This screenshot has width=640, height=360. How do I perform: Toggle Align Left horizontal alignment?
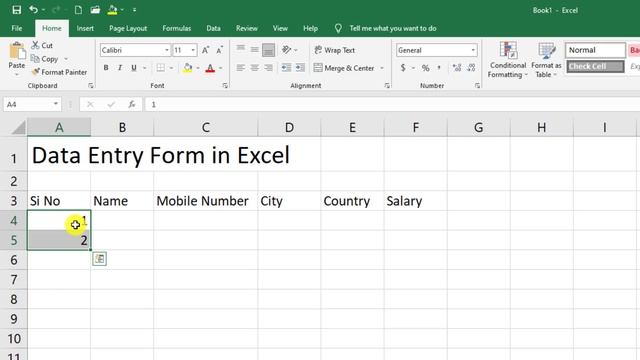241,68
